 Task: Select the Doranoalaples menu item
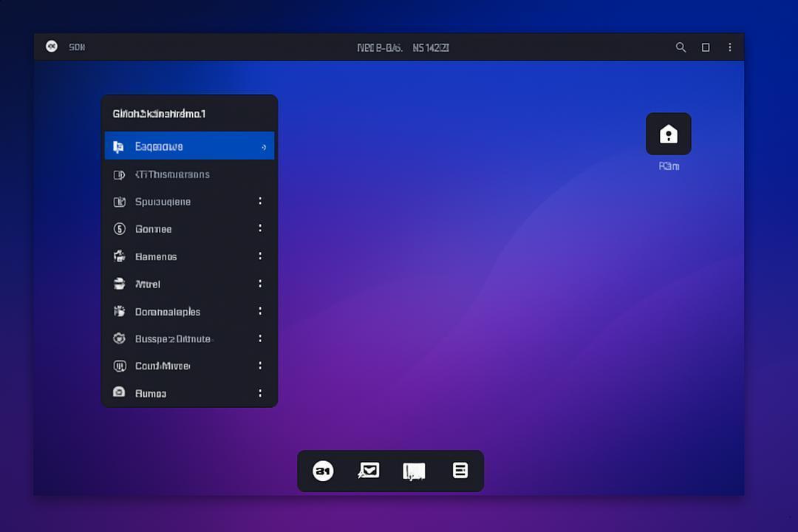pos(189,312)
